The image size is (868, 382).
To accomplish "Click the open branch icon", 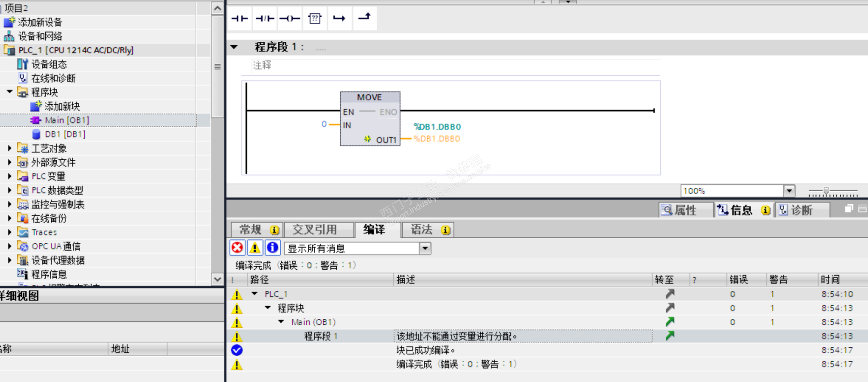I will pos(339,19).
